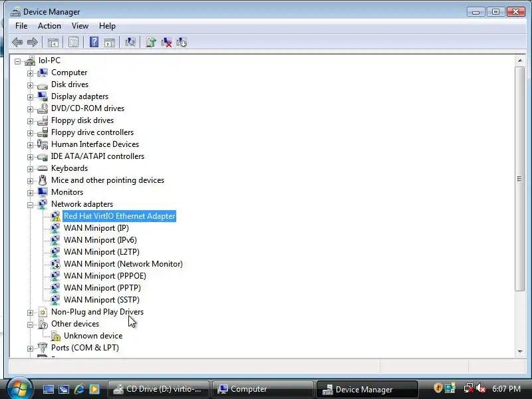Image resolution: width=532 pixels, height=399 pixels.
Task: Expand the Monitors node
Action: tap(30, 193)
